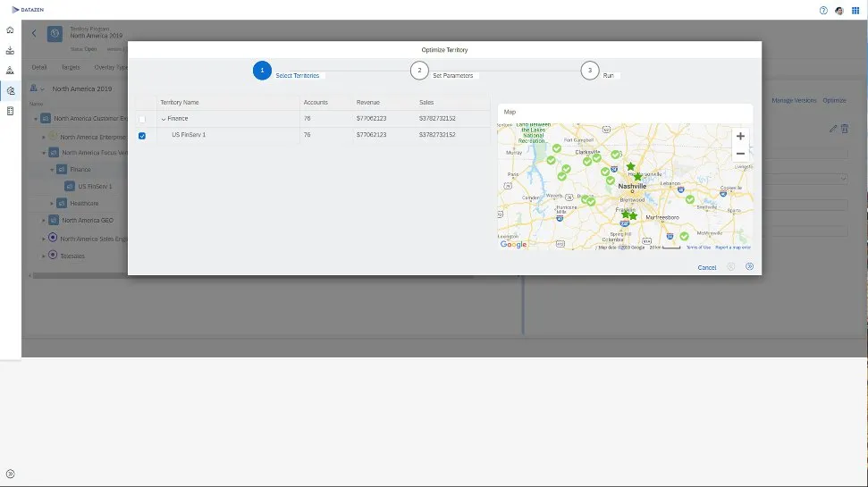Open the map Terms of Use link
Viewport: 868px width, 487px height.
(698, 248)
